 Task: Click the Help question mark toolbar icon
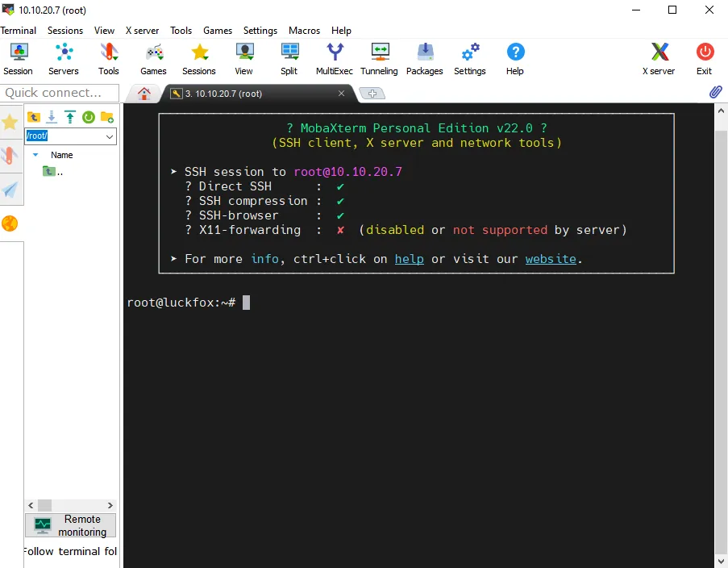pyautogui.click(x=515, y=59)
